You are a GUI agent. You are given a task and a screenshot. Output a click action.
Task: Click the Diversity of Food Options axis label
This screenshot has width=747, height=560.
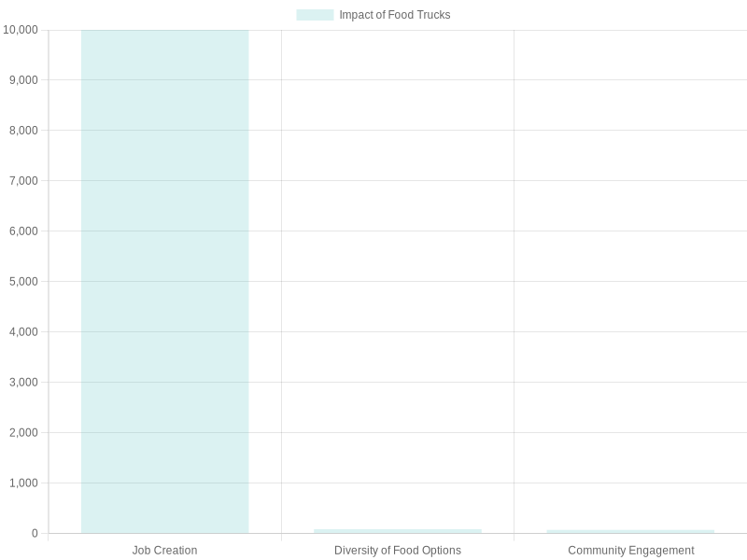tap(398, 551)
